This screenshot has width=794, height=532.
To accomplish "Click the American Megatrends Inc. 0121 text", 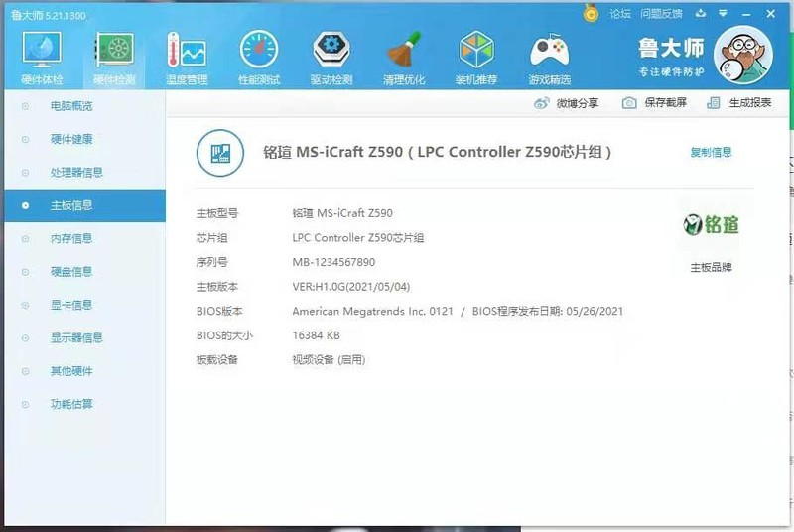I will (x=373, y=311).
